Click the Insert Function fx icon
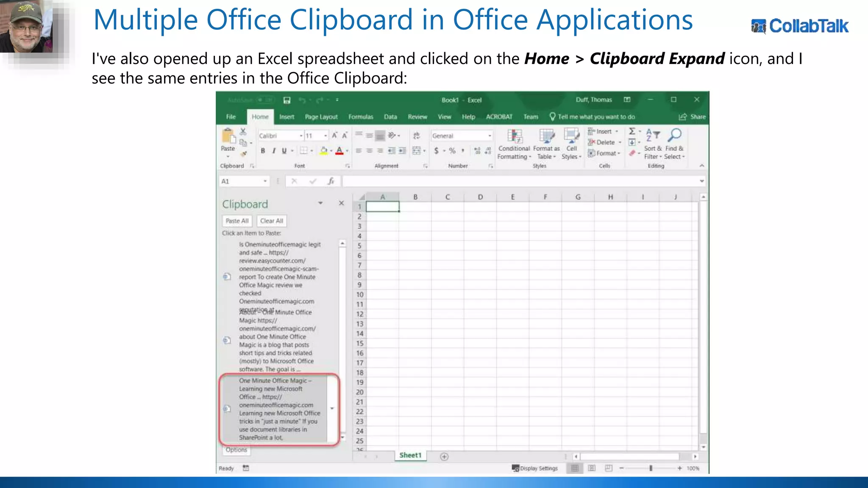The image size is (868, 488). [x=331, y=181]
